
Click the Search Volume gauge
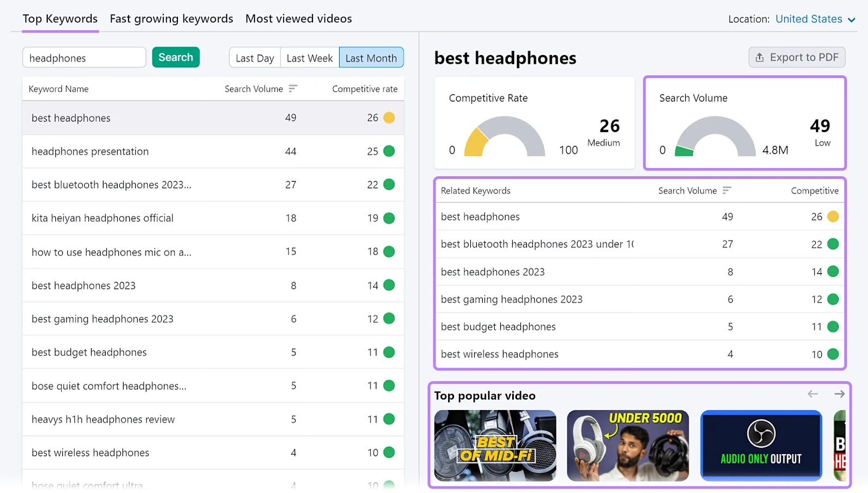pyautogui.click(x=716, y=137)
